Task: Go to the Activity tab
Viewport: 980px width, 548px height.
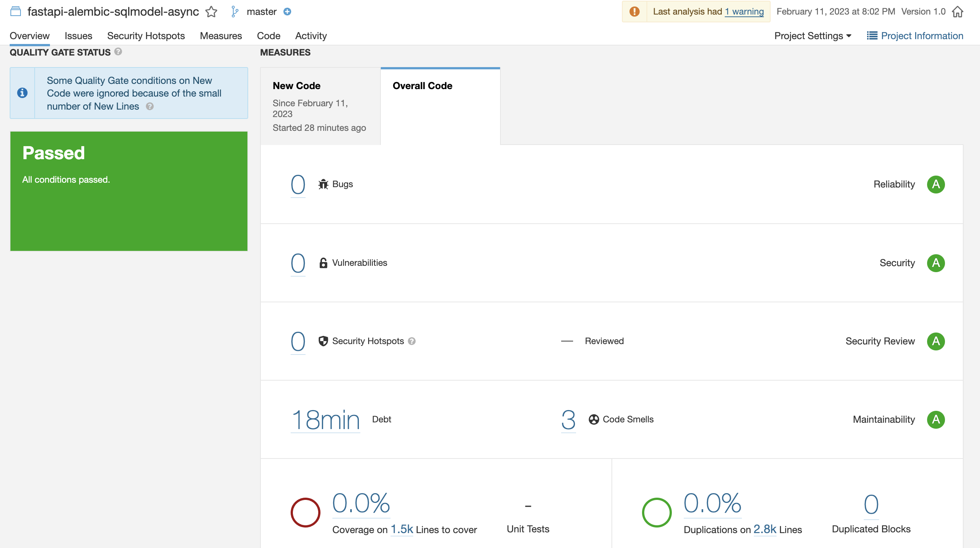Action: point(311,36)
